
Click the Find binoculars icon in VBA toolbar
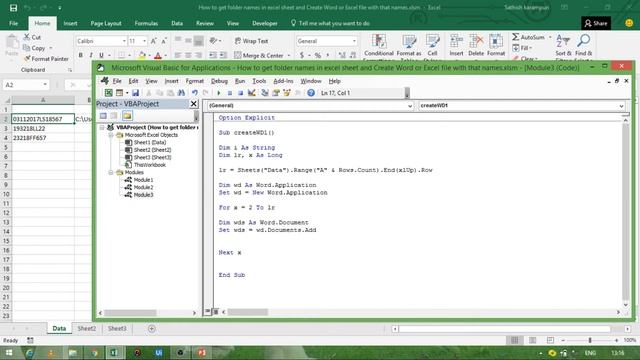tap(181, 93)
